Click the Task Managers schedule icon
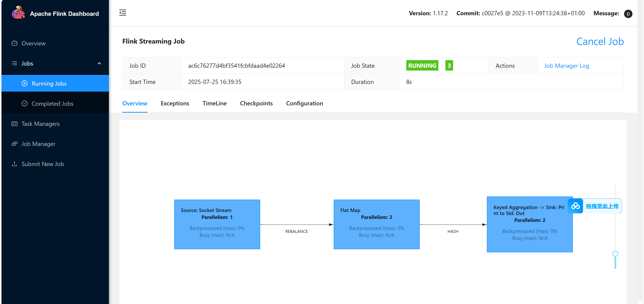644x304 pixels. tap(15, 124)
